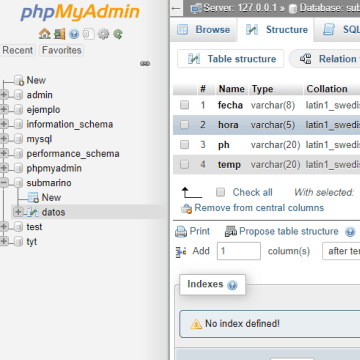
Task: Open phpMyAdmin documentation question-mark icon
Action: [x=74, y=34]
